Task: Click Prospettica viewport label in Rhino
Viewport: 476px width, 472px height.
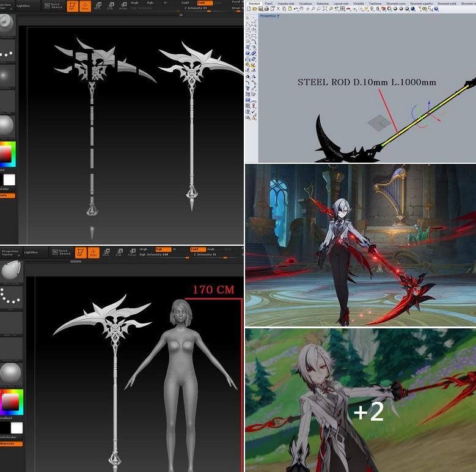Action: pyautogui.click(x=268, y=16)
